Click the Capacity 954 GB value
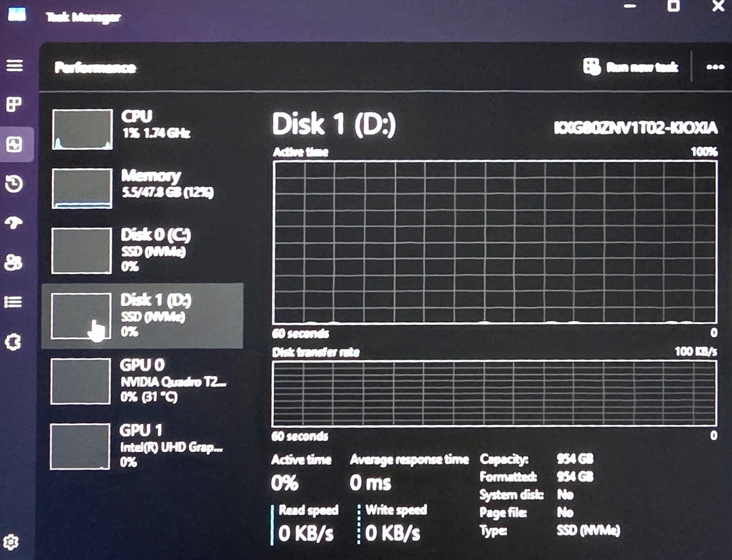732x560 pixels. [575, 459]
